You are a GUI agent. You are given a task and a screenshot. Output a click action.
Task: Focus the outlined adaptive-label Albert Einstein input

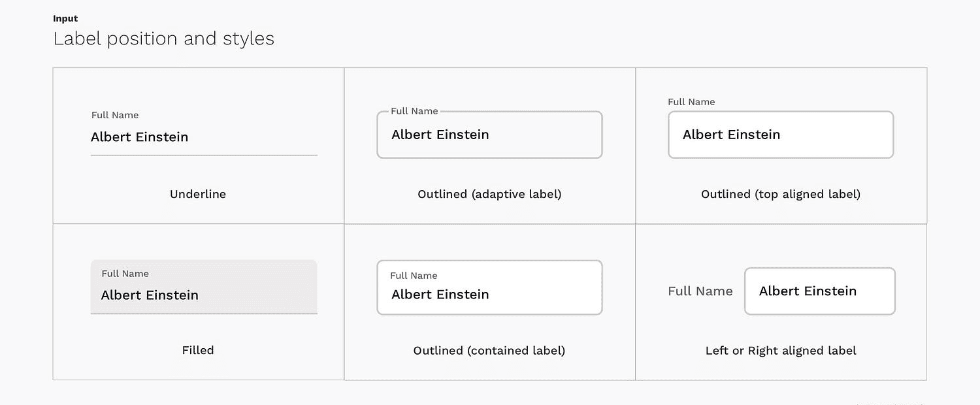point(489,135)
